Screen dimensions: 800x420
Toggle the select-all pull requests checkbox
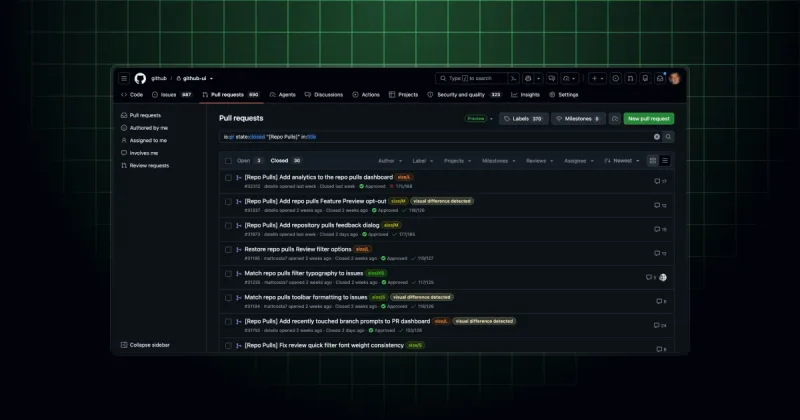228,161
